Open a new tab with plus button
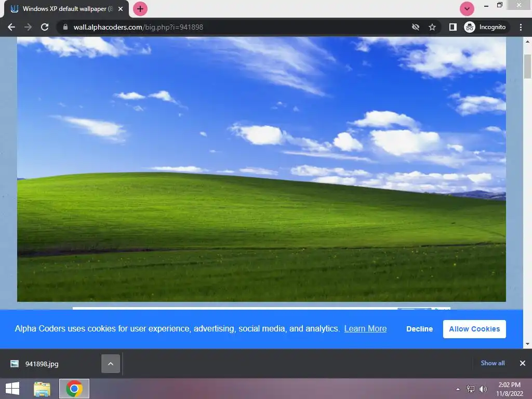The width and height of the screenshot is (532, 399). tap(140, 9)
